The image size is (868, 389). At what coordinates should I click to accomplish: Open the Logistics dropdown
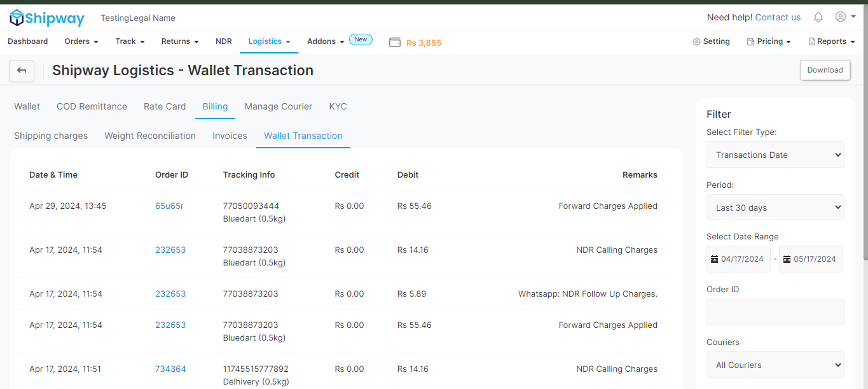(x=269, y=41)
